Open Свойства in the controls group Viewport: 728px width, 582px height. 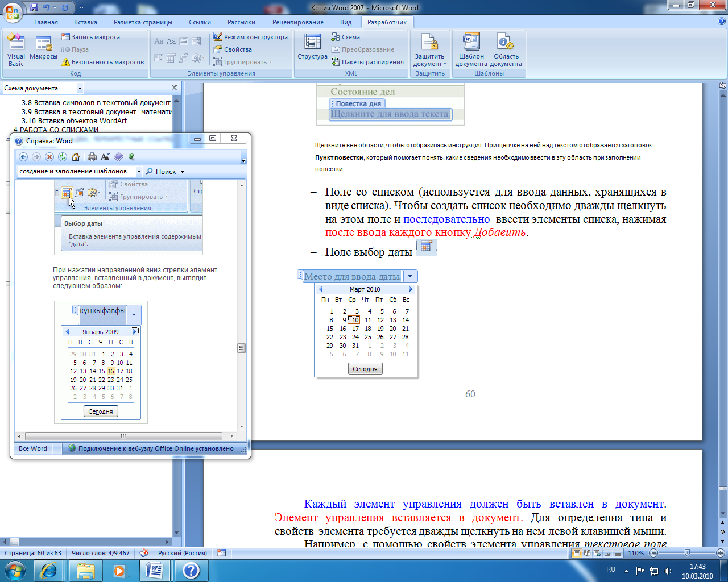pos(233,49)
